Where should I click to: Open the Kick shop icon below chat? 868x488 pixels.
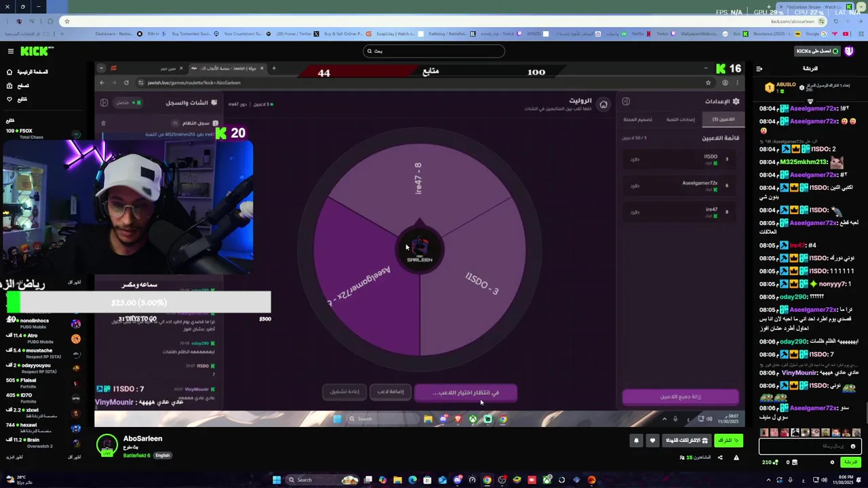click(x=795, y=462)
